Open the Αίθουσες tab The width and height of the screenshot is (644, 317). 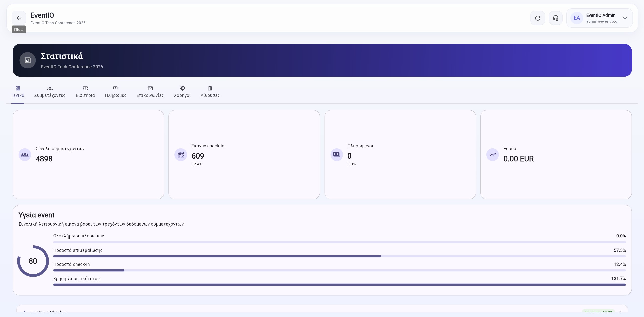[x=210, y=92]
